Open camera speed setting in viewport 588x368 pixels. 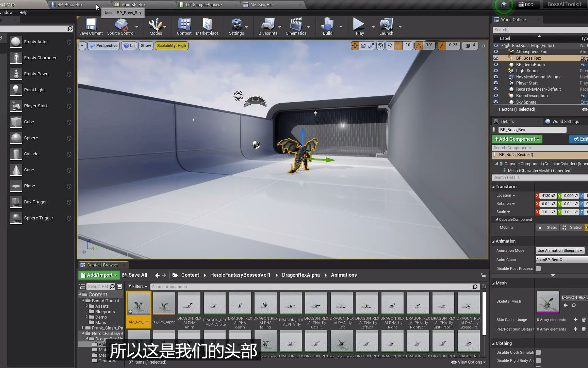pos(470,46)
